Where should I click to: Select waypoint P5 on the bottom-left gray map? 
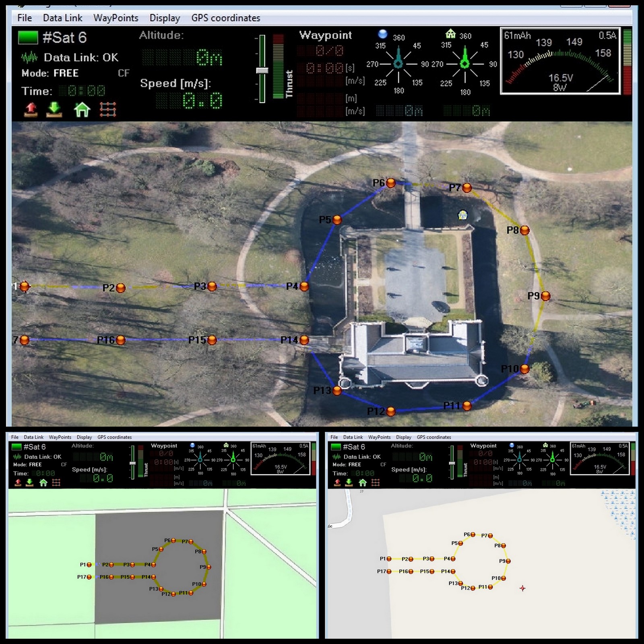161,549
